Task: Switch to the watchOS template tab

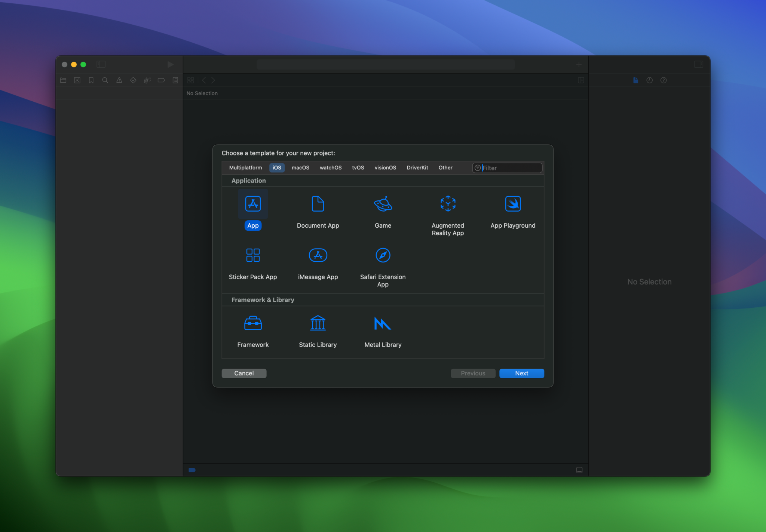Action: coord(330,167)
